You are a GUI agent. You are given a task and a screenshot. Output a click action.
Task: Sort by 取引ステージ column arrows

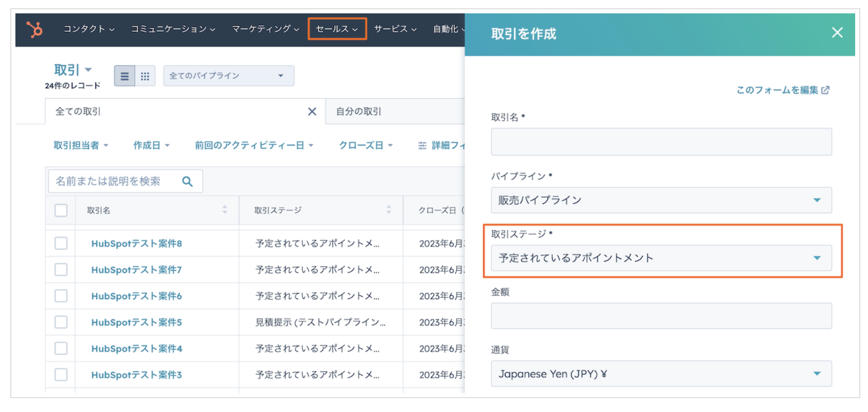click(x=388, y=210)
